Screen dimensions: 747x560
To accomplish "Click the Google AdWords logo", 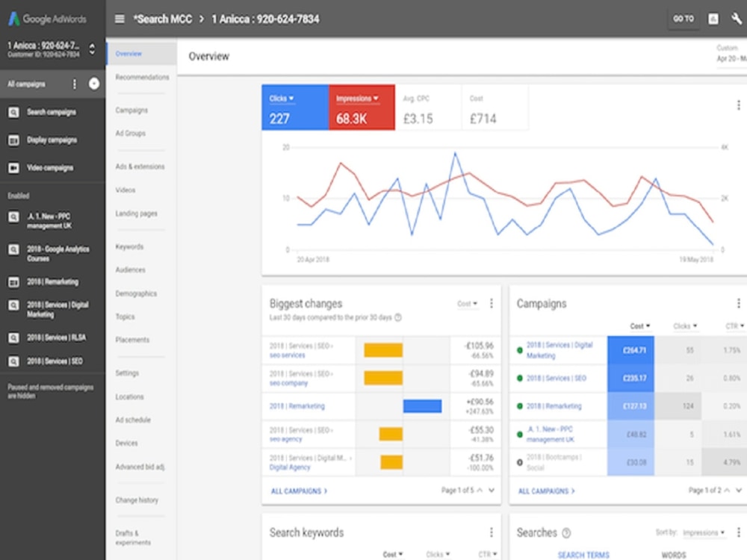I will point(47,19).
